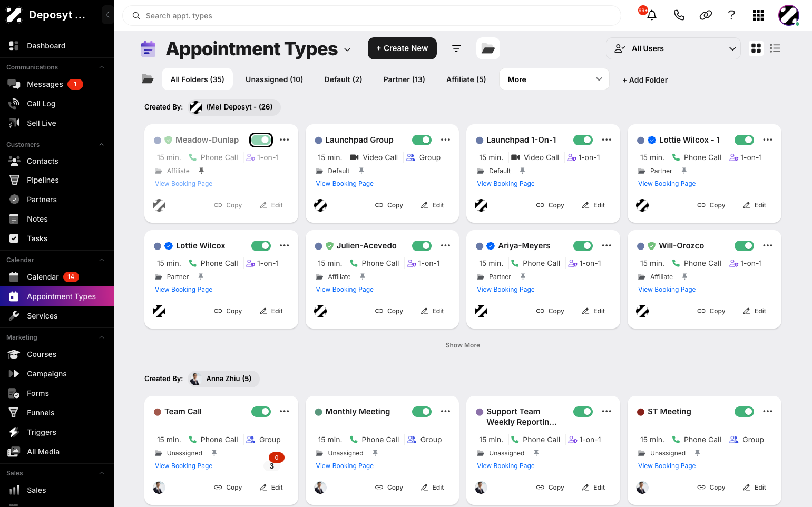Collapse the sidebar with the arrow button

coord(107,15)
